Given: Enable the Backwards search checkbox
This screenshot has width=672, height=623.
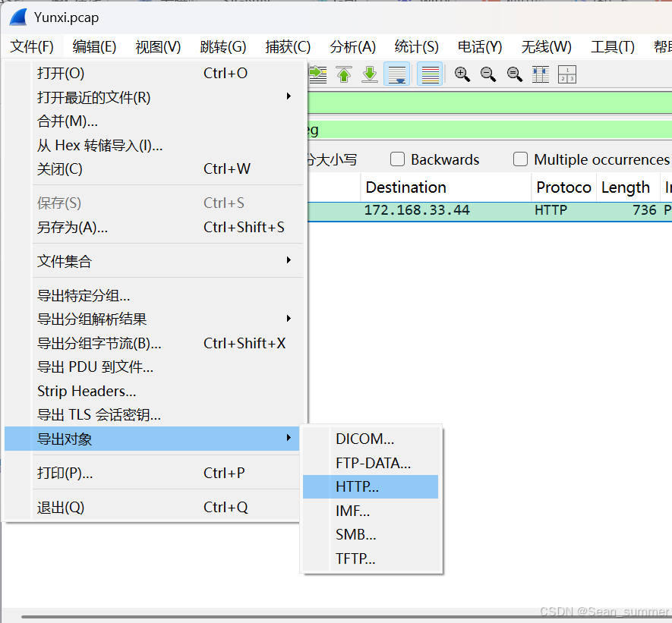Looking at the screenshot, I should coord(397,159).
